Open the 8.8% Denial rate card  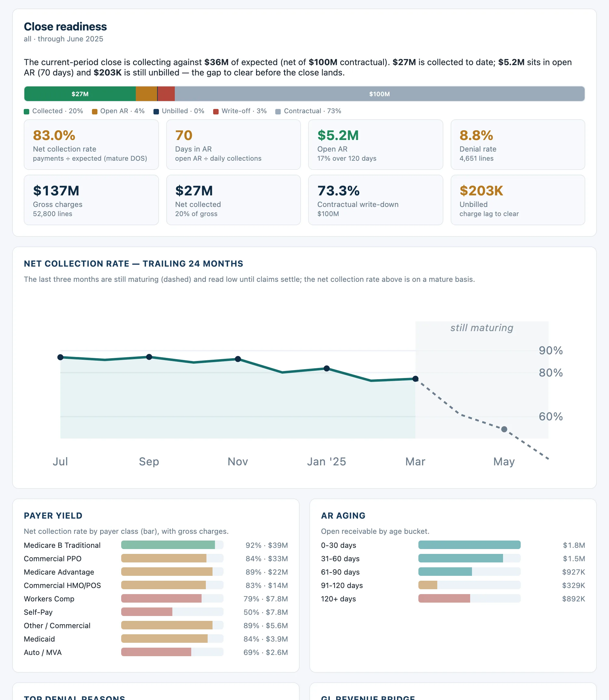[x=518, y=144]
